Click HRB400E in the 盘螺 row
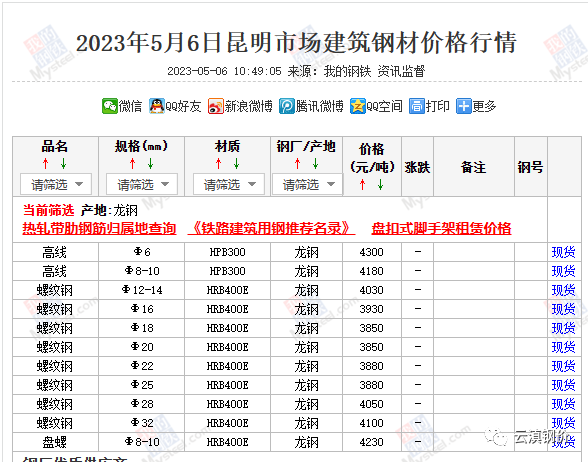This screenshot has height=462, width=588. point(227,442)
